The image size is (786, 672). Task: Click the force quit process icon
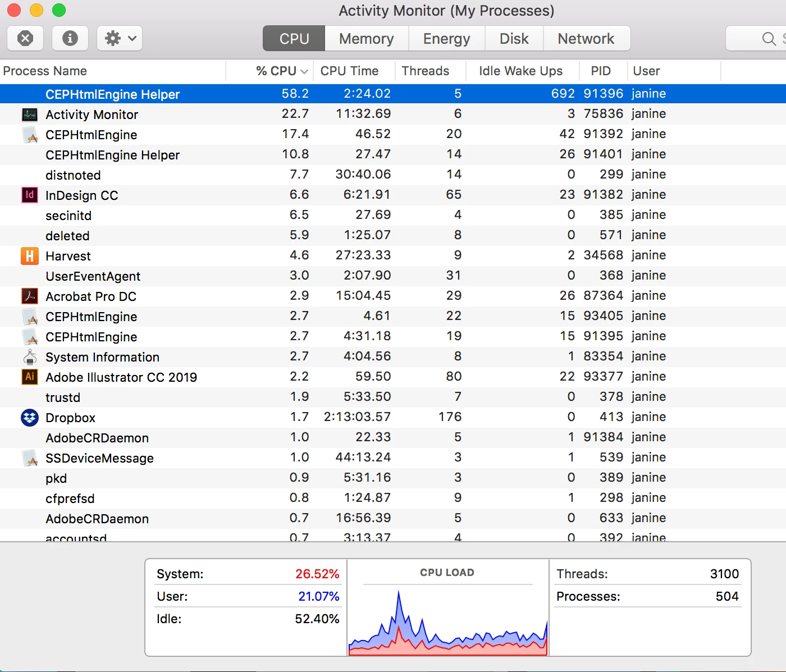[x=25, y=38]
